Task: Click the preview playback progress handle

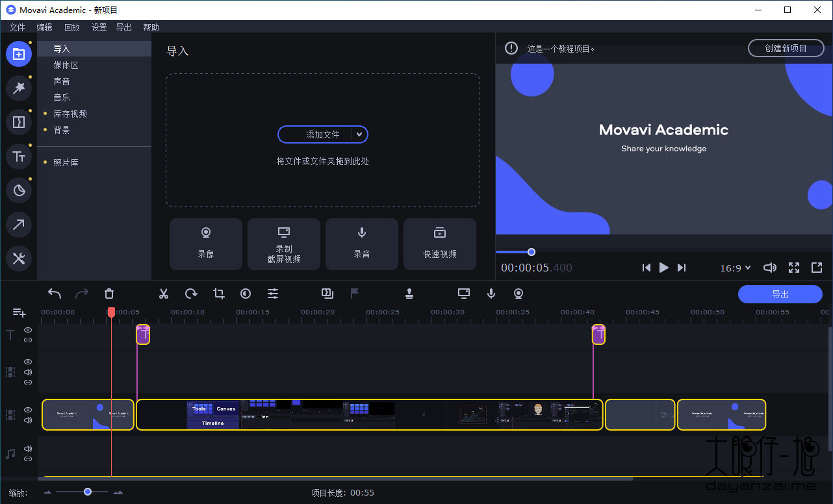Action: [532, 252]
